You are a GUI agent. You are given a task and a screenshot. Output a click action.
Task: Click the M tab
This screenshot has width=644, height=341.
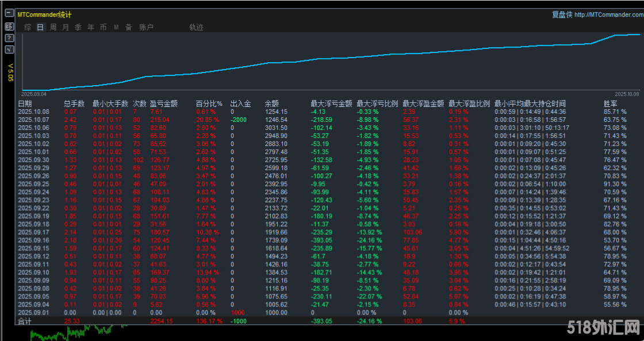click(x=116, y=27)
